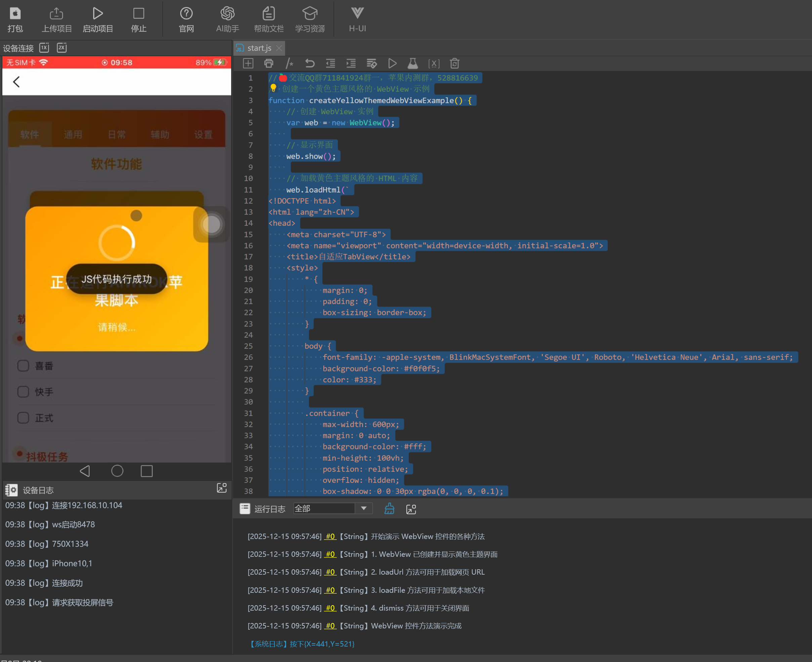812x662 pixels.
Task: Check the 喜番 checkbox
Action: coord(23,366)
